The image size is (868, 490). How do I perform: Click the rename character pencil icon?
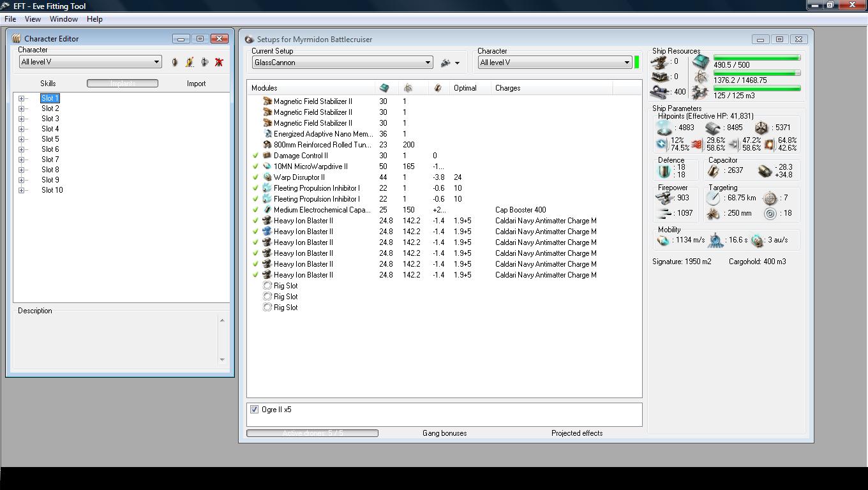190,62
